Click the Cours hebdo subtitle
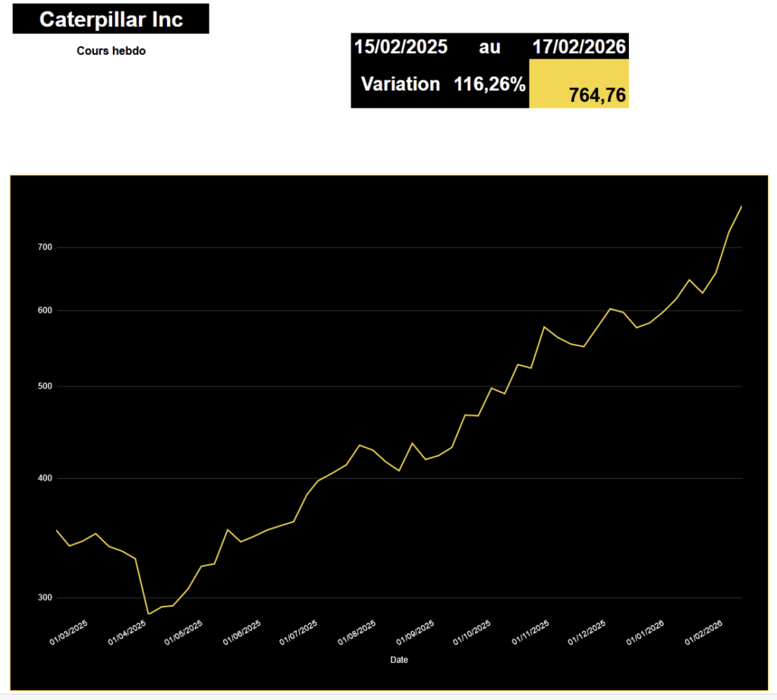Image resolution: width=777 pixels, height=700 pixels. (x=110, y=51)
